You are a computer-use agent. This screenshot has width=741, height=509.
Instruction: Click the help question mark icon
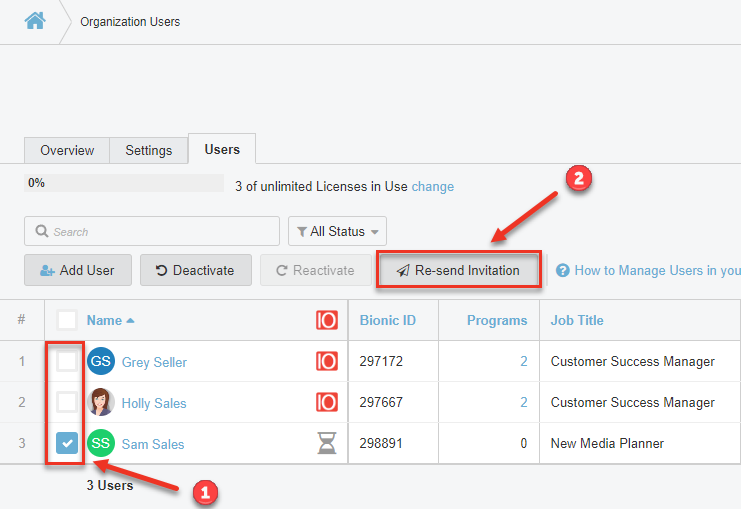coord(563,270)
